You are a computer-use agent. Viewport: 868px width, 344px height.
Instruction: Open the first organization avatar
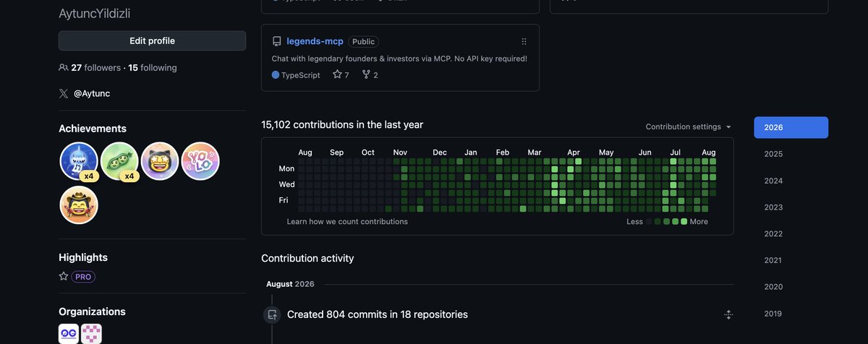69,333
